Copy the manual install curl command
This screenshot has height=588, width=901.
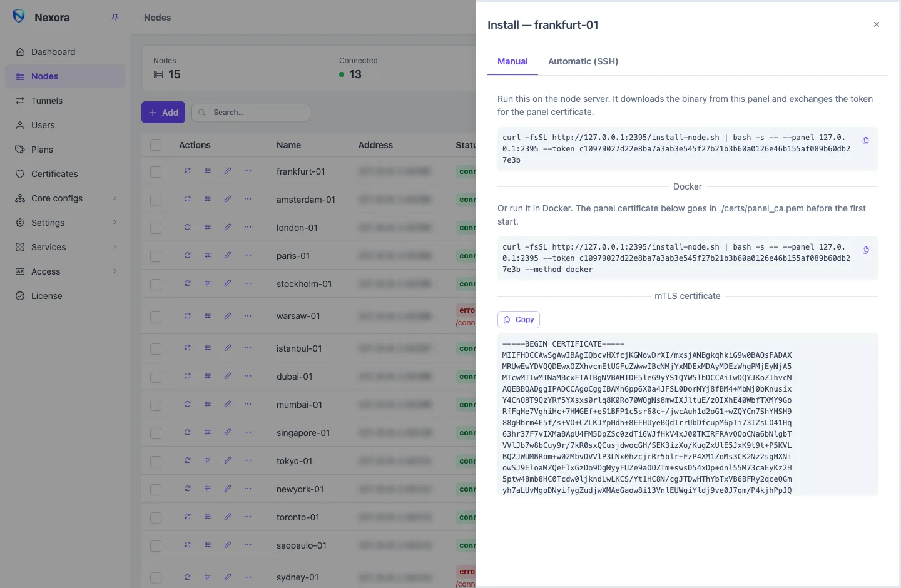point(865,141)
